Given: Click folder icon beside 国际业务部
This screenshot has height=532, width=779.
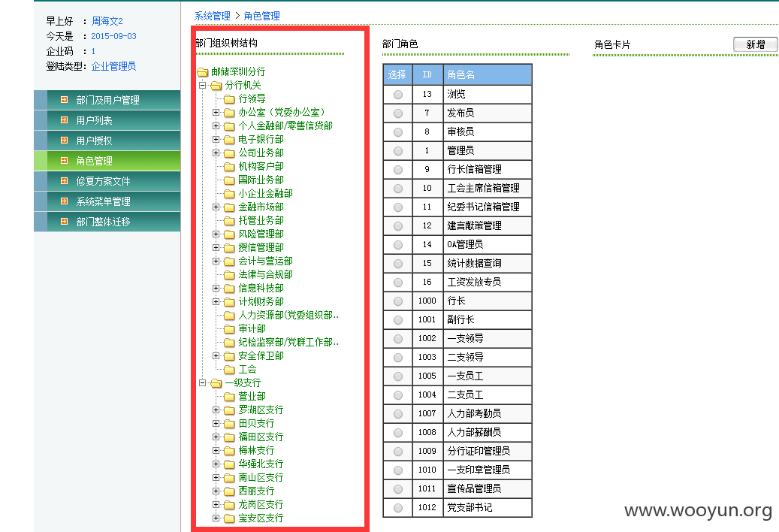Looking at the screenshot, I should (x=229, y=180).
